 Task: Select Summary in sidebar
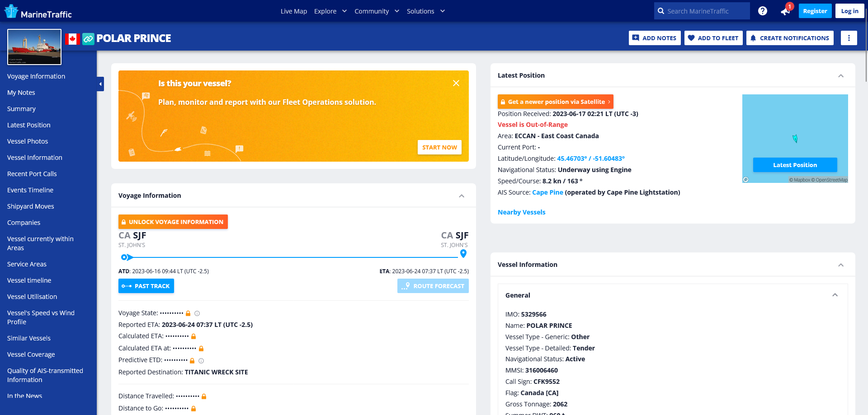[21, 109]
